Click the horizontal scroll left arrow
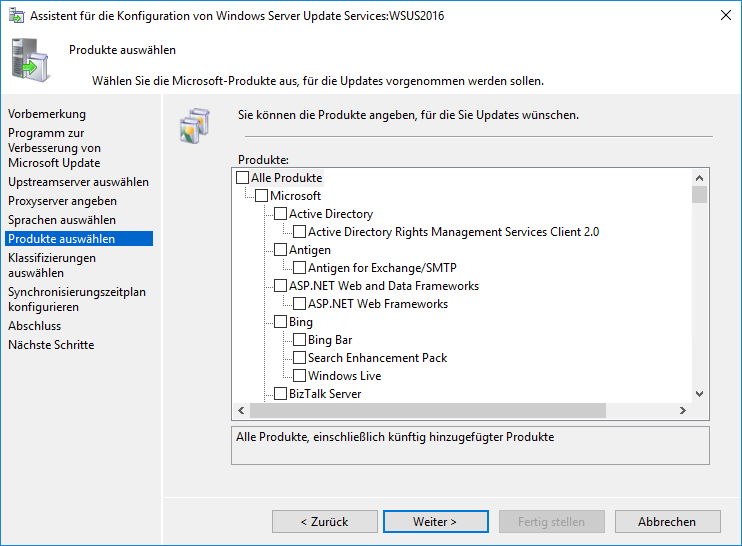Image resolution: width=742 pixels, height=546 pixels. [241, 410]
